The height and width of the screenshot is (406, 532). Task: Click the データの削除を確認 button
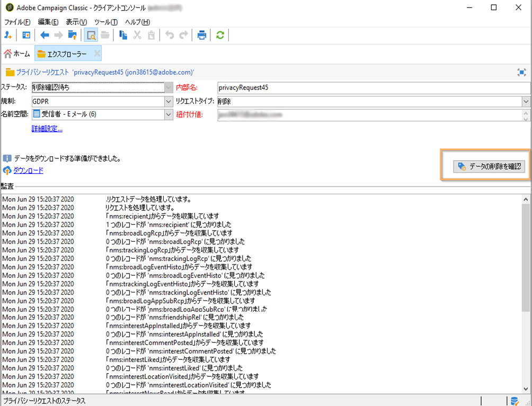pyautogui.click(x=489, y=166)
